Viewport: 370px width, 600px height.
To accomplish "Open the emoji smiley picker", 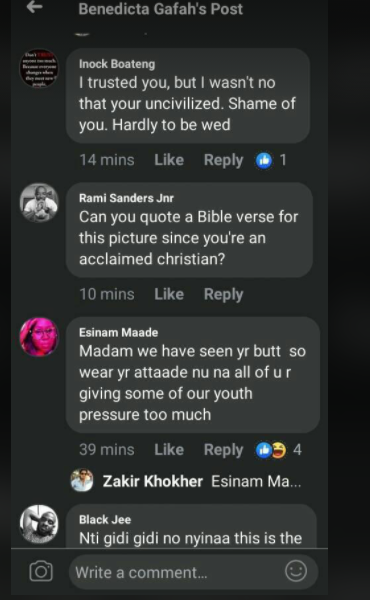I will 296,571.
